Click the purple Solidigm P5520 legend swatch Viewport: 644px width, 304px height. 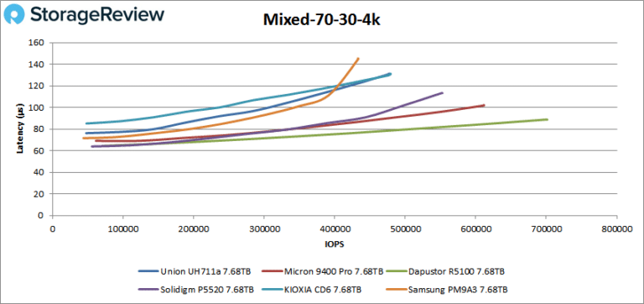[148, 290]
